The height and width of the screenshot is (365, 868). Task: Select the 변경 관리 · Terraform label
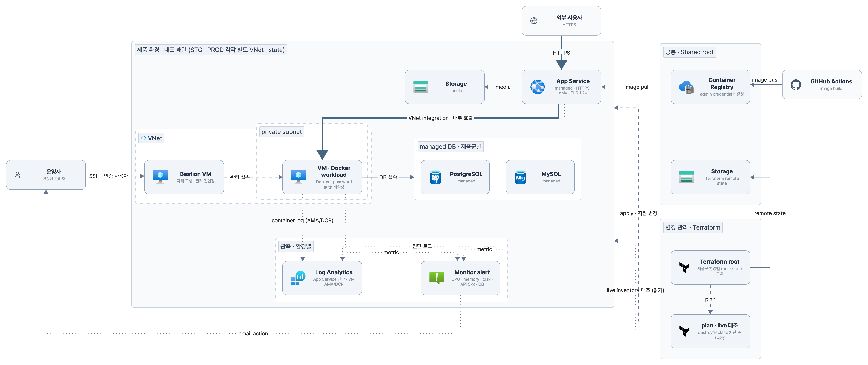693,227
